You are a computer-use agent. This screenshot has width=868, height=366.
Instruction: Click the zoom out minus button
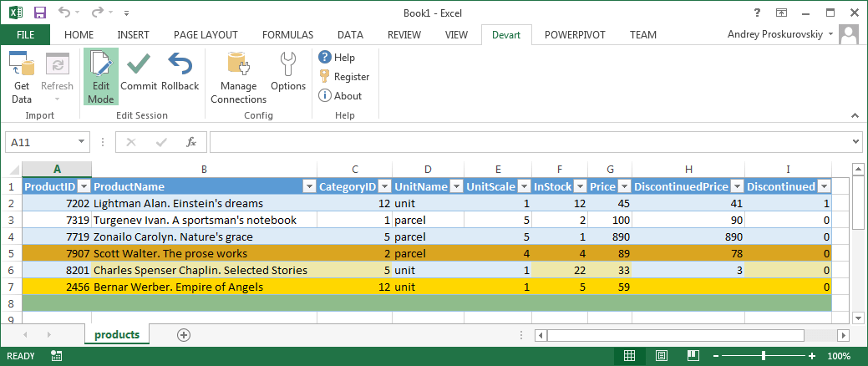tap(716, 355)
